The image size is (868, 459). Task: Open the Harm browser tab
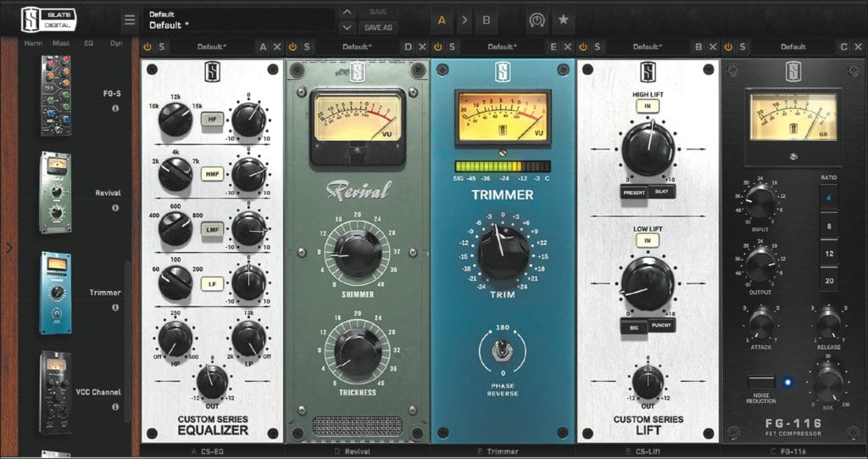pyautogui.click(x=33, y=43)
